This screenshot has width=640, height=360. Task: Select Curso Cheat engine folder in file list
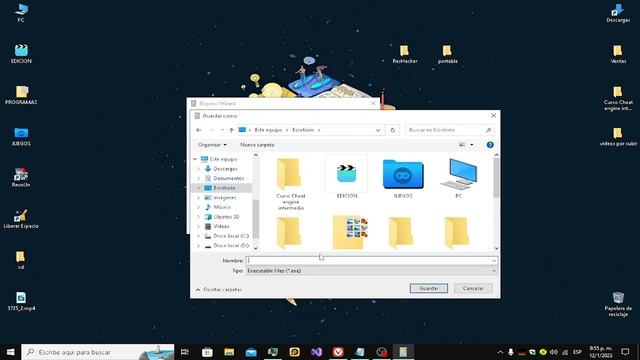coord(291,184)
